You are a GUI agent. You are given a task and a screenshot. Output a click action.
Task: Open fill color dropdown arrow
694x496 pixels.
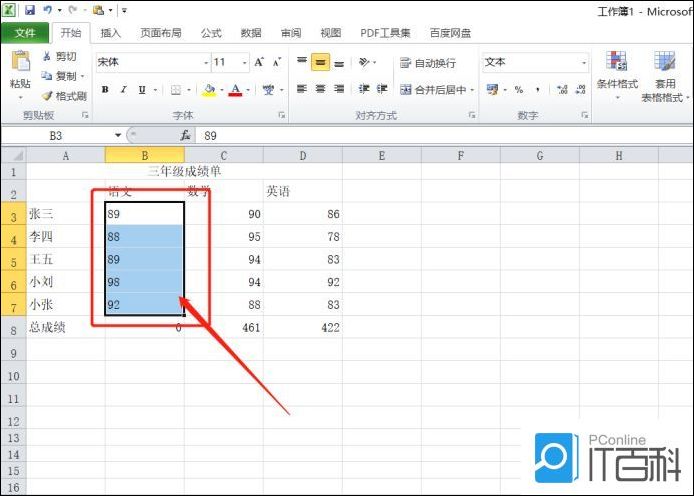click(x=221, y=90)
